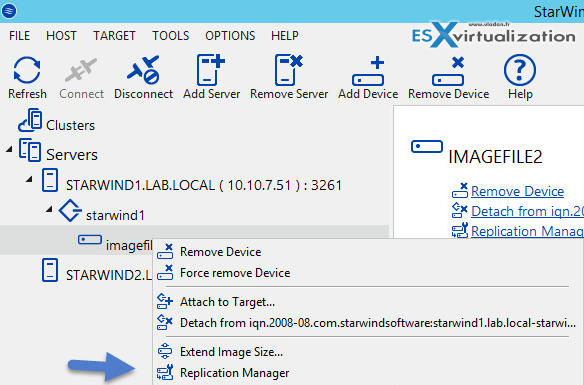This screenshot has width=584, height=385.
Task: Click Replication Manager icon in context menu
Action: pos(165,372)
